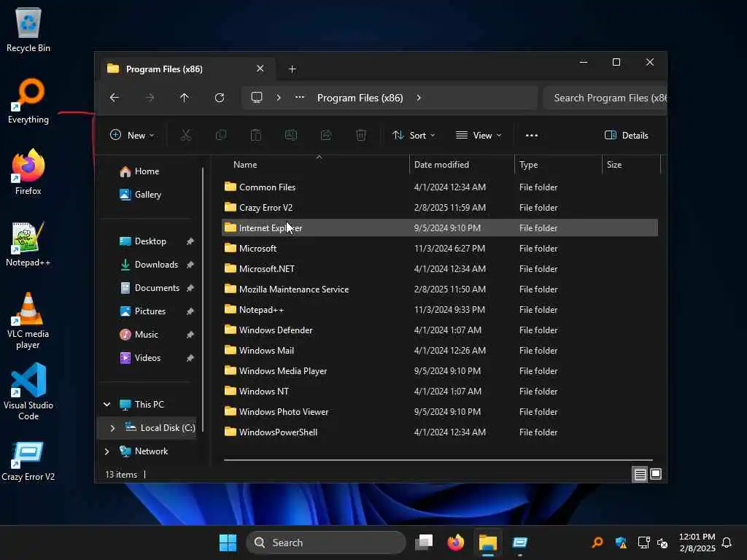The width and height of the screenshot is (747, 560).
Task: Go up one folder level arrow
Action: coord(185,98)
